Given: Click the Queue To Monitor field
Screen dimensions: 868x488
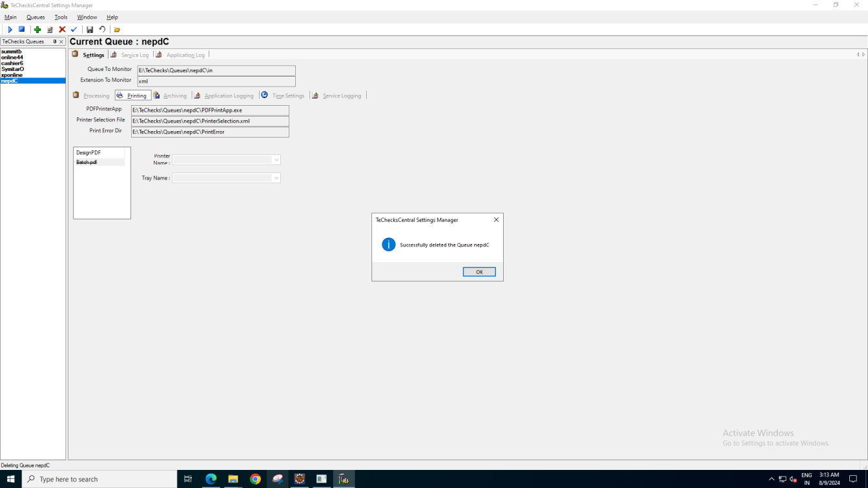Looking at the screenshot, I should coord(216,70).
